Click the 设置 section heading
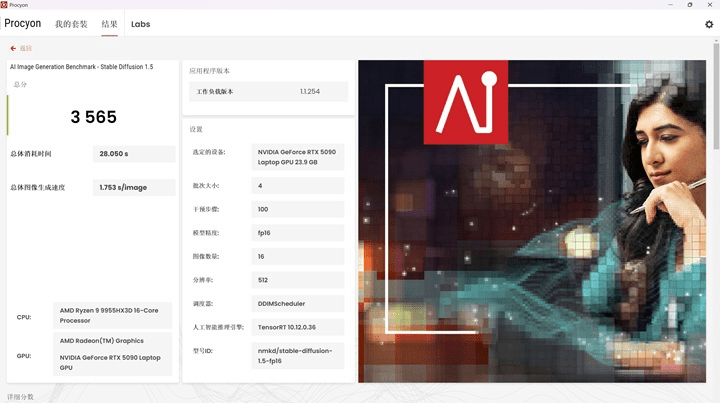The height and width of the screenshot is (403, 720). [196, 129]
